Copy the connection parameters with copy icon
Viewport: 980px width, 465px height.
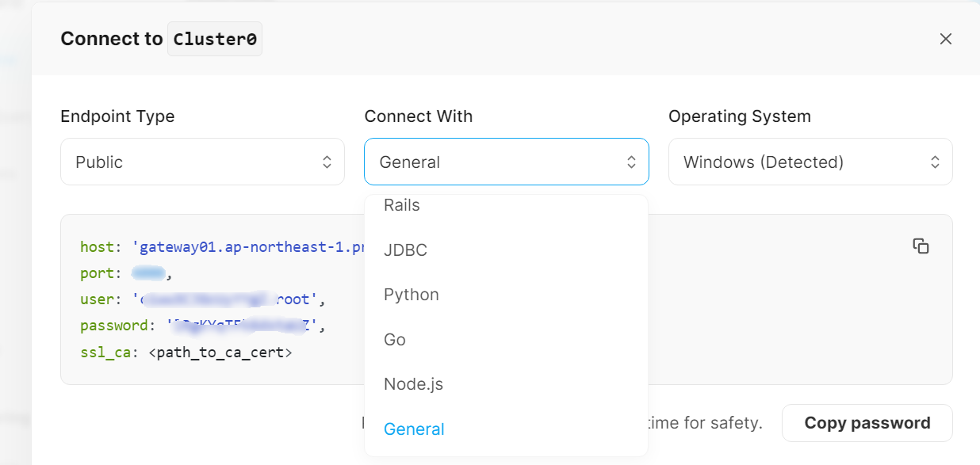tap(921, 246)
